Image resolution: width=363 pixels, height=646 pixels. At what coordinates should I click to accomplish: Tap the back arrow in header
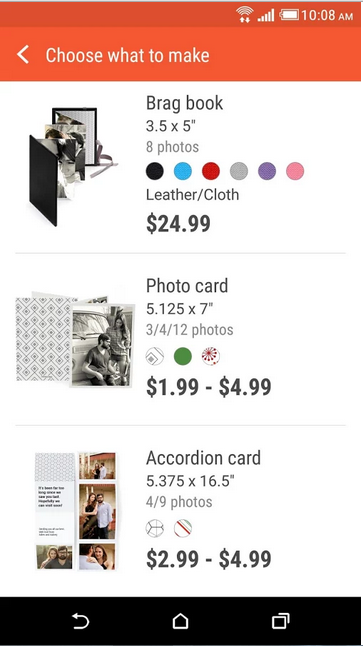click(23, 55)
